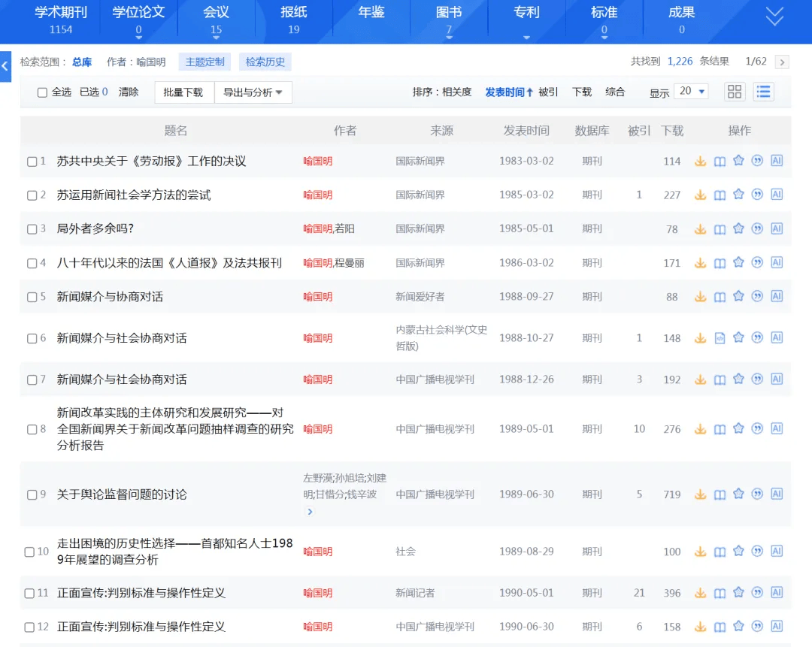Check the box for result 2 苏运用新闻社会学方法的尝试
This screenshot has width=812, height=647.
(32, 195)
